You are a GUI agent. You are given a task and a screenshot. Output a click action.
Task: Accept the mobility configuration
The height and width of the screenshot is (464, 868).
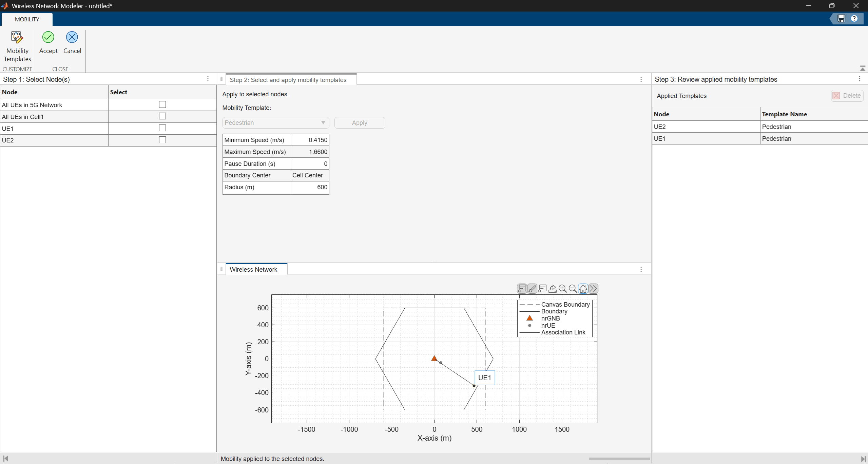pyautogui.click(x=48, y=43)
